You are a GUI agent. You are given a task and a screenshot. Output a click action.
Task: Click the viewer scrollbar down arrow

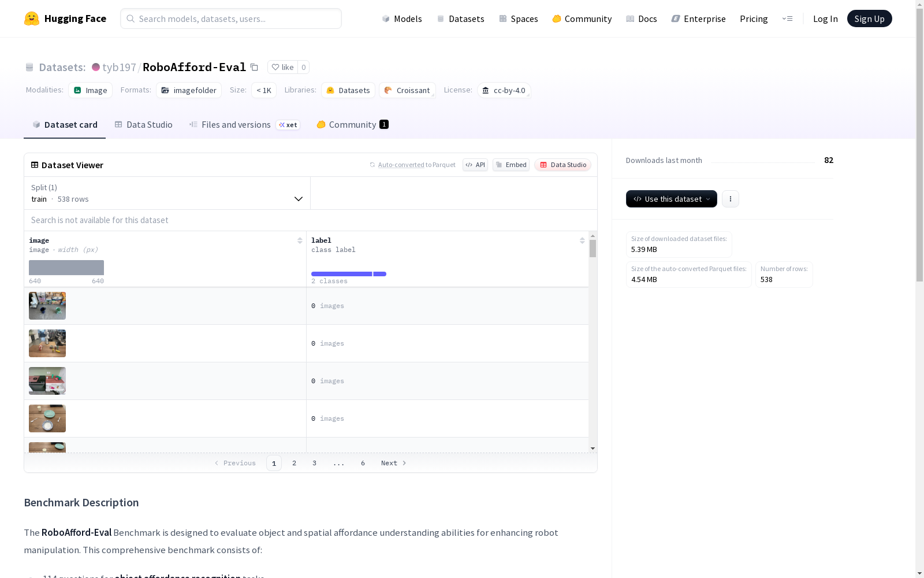tap(593, 449)
